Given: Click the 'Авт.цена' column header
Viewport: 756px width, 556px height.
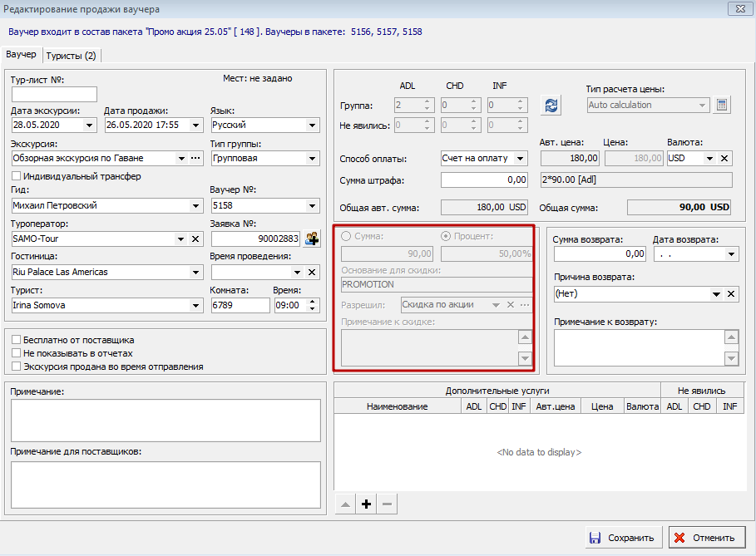Looking at the screenshot, I should coord(556,406).
